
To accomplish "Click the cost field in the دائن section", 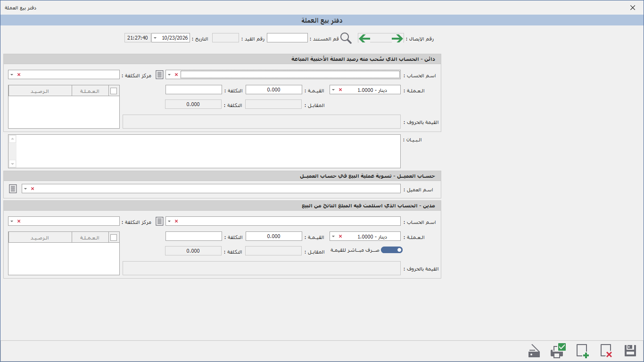I will (194, 90).
